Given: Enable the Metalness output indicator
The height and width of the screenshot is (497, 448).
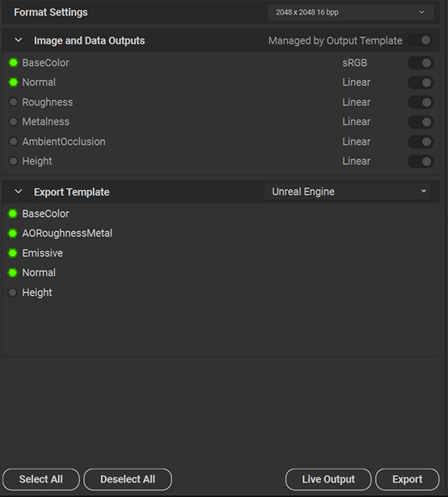Looking at the screenshot, I should tap(13, 122).
